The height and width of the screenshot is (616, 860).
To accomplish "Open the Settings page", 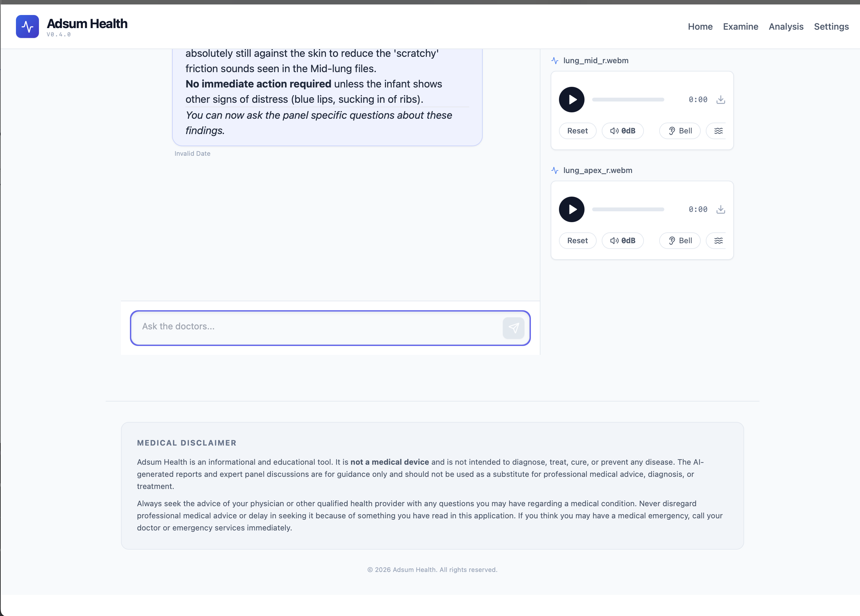I will click(831, 26).
